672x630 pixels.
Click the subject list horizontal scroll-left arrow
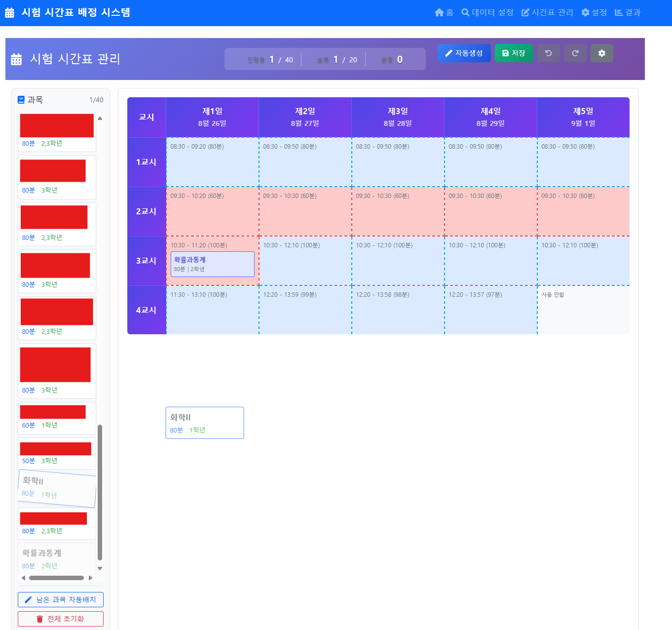pos(23,578)
